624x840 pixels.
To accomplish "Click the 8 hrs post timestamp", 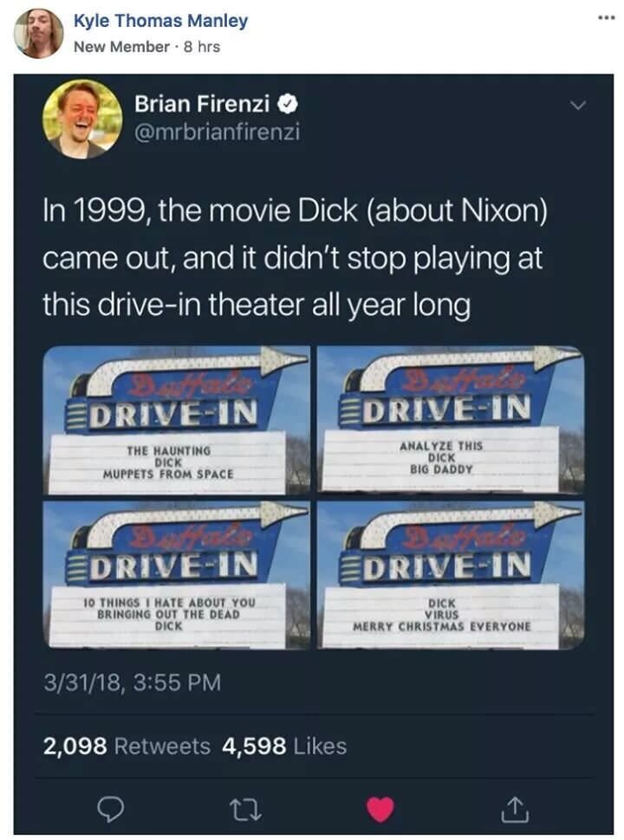I will click(x=202, y=47).
